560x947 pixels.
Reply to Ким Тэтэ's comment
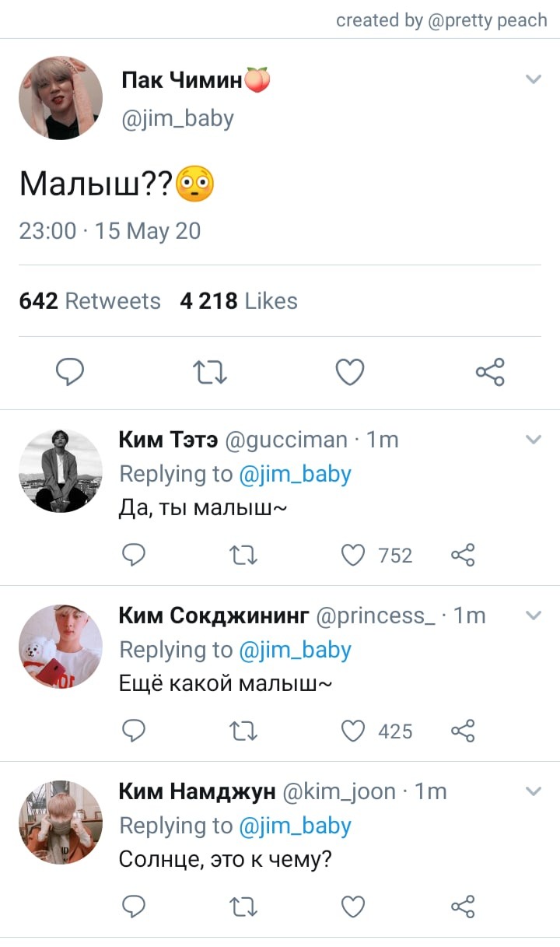[x=135, y=555]
